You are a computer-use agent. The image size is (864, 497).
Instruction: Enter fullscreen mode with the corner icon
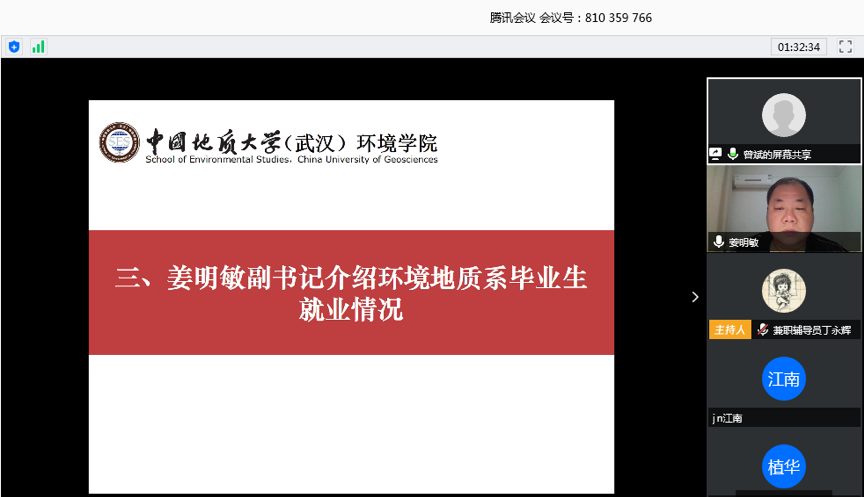pos(845,47)
